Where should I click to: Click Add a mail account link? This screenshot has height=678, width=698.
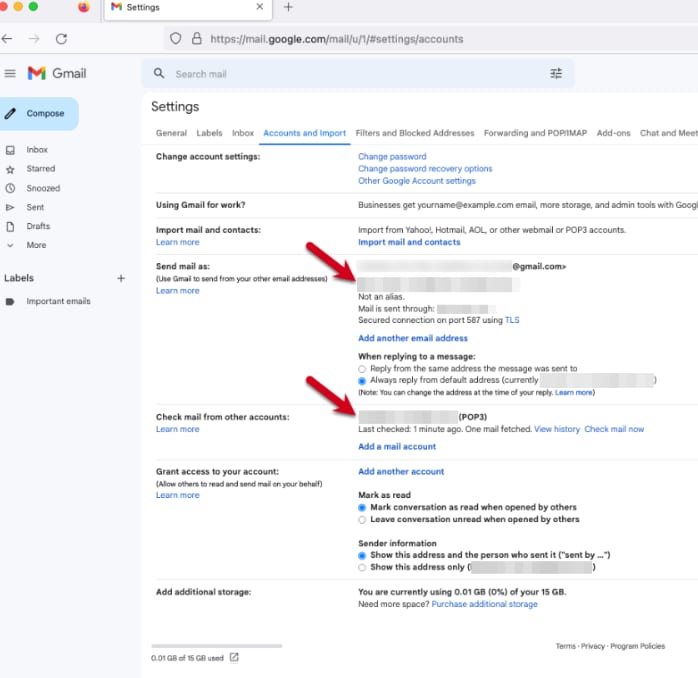point(397,447)
